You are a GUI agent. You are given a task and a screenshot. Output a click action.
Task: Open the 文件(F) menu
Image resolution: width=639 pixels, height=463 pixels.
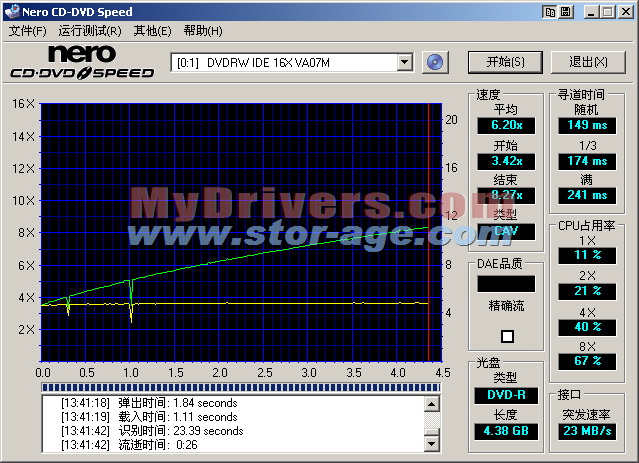coord(27,31)
